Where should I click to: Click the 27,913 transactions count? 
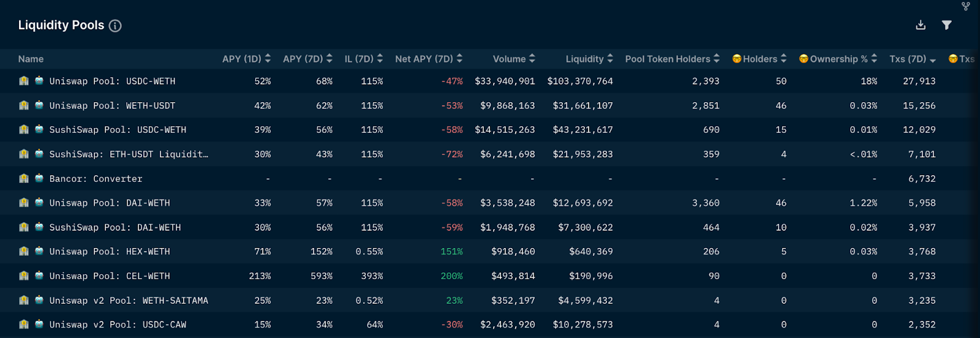[919, 81]
